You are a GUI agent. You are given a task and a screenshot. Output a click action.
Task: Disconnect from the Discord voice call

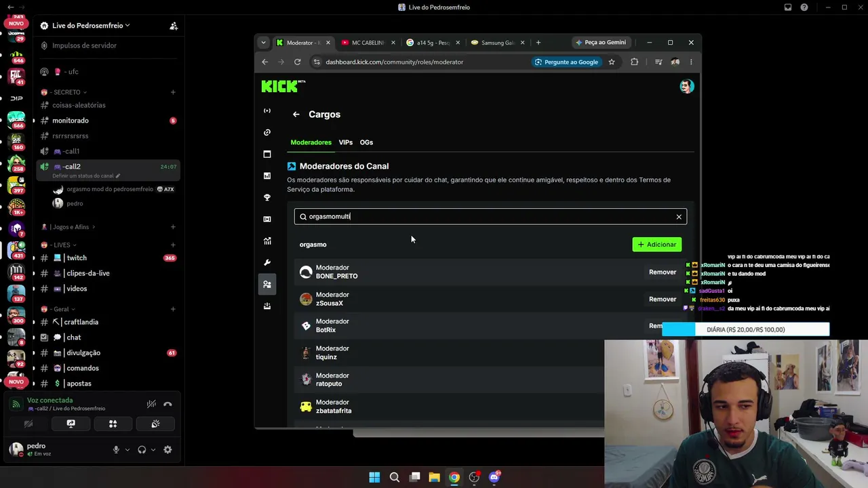point(167,404)
